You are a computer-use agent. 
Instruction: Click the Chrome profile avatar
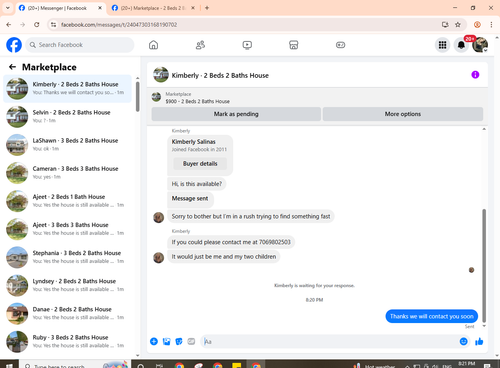477,25
